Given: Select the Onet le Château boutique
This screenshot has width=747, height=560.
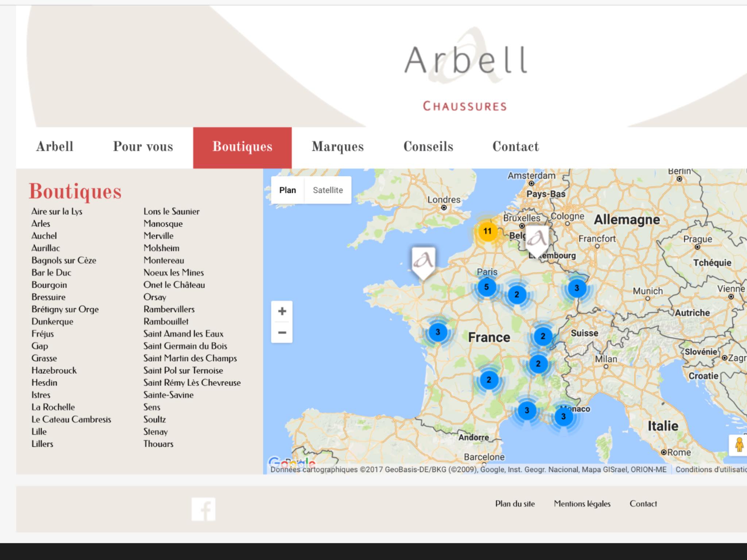Looking at the screenshot, I should click(x=174, y=285).
